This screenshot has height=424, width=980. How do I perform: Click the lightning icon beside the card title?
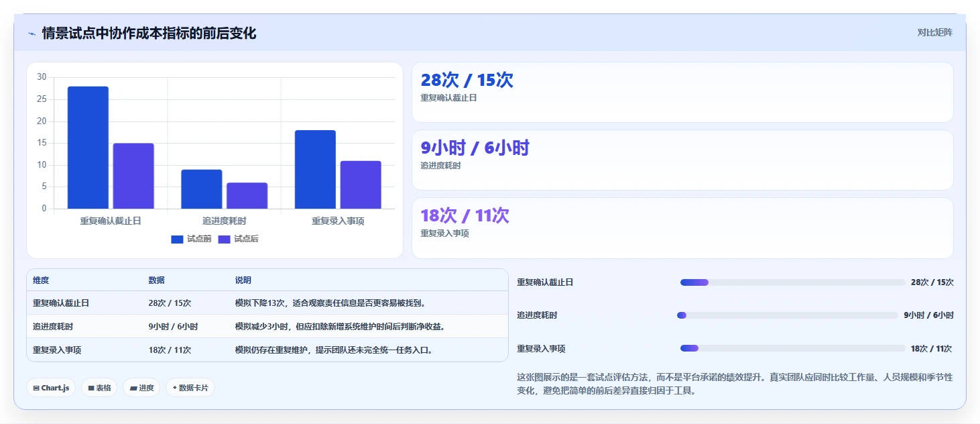click(32, 34)
